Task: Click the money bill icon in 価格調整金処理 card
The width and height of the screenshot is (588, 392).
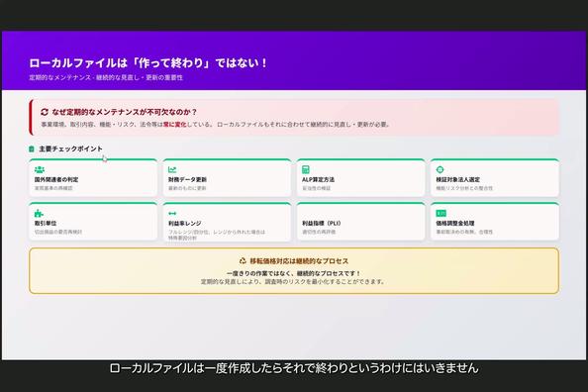Action: click(441, 214)
